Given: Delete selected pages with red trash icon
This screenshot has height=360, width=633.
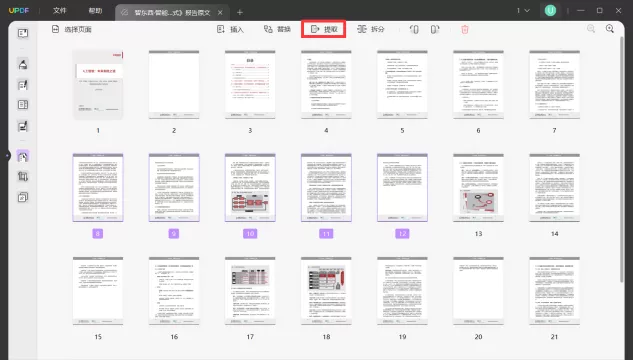Looking at the screenshot, I should (465, 29).
